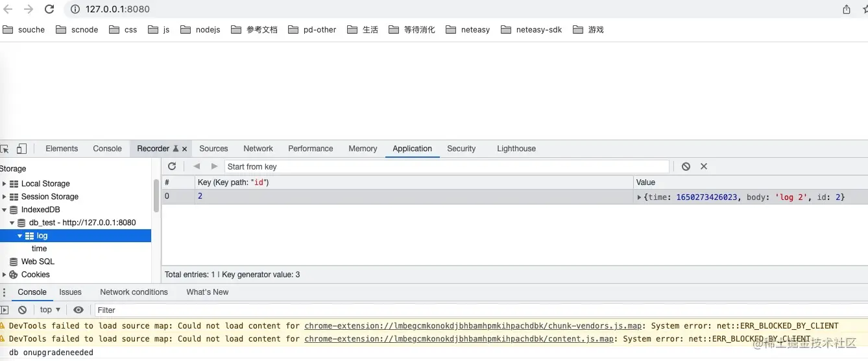Expand the value object of entry 2
Image resolution: width=868 pixels, height=361 pixels.
tap(639, 197)
